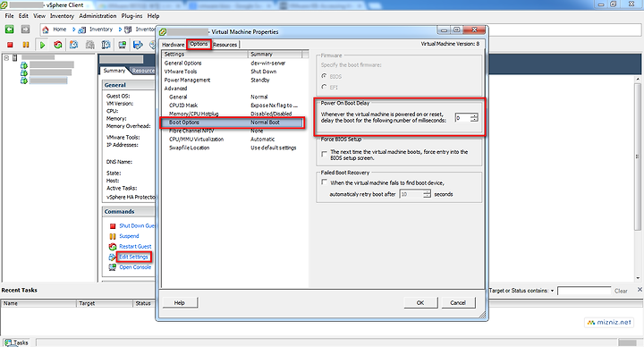Click the Edit Settings pencil icon

112,257
